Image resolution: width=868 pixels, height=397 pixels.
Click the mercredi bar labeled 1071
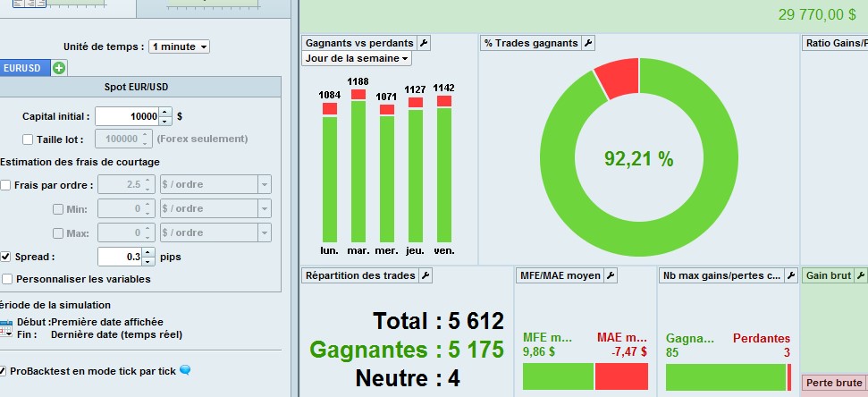(x=387, y=173)
